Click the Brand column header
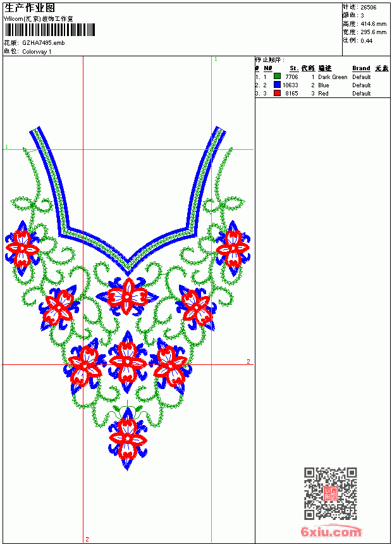This screenshot has height=544, width=392. [x=361, y=68]
